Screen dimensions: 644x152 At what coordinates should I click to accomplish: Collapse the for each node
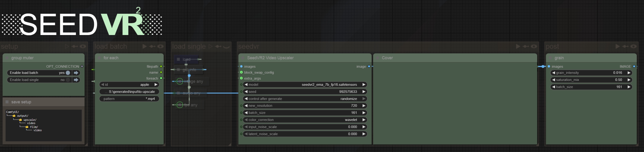point(99,58)
